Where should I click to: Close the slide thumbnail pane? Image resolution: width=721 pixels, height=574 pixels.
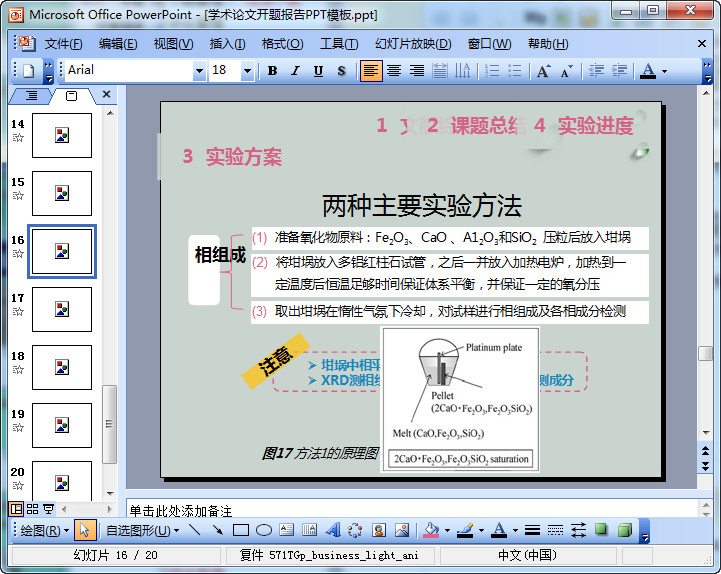tap(106, 94)
